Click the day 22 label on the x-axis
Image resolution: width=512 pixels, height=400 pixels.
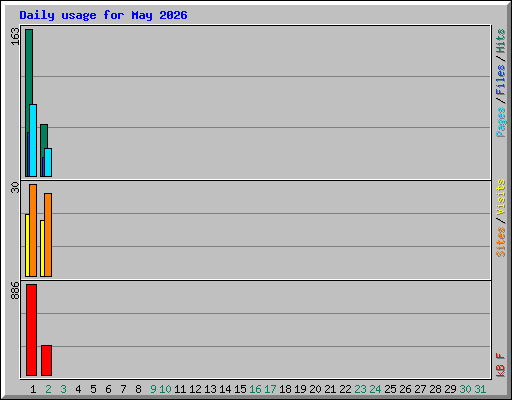[345, 389]
